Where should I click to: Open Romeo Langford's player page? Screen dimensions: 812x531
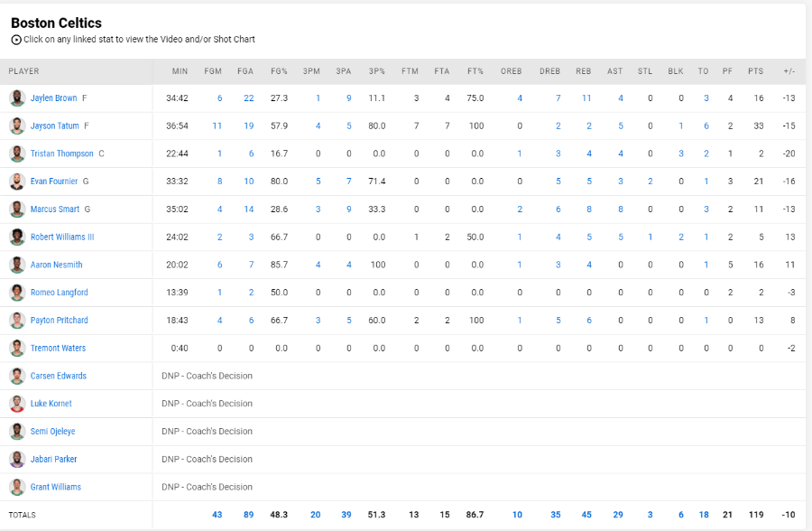pyautogui.click(x=59, y=293)
